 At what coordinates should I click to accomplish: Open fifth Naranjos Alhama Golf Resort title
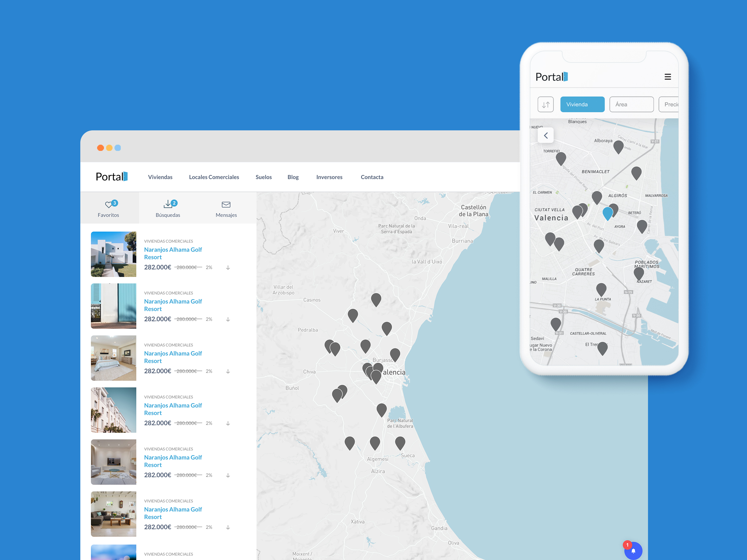[173, 461]
